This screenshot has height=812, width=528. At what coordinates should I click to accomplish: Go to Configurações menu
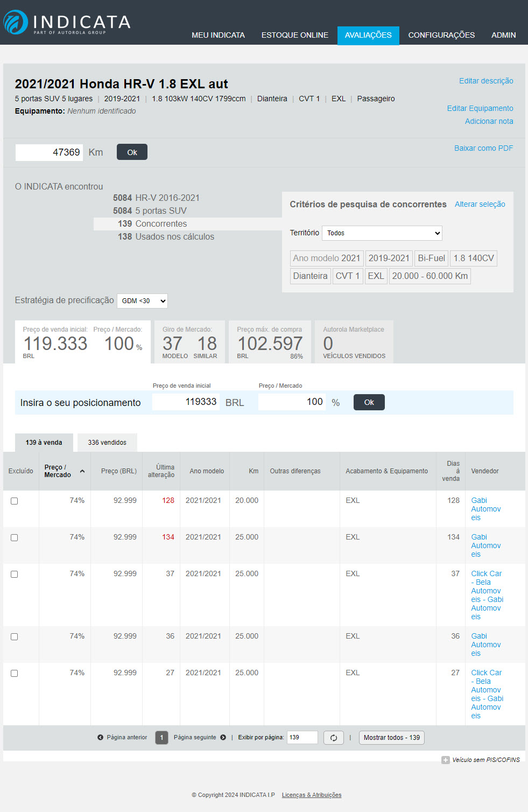point(441,35)
